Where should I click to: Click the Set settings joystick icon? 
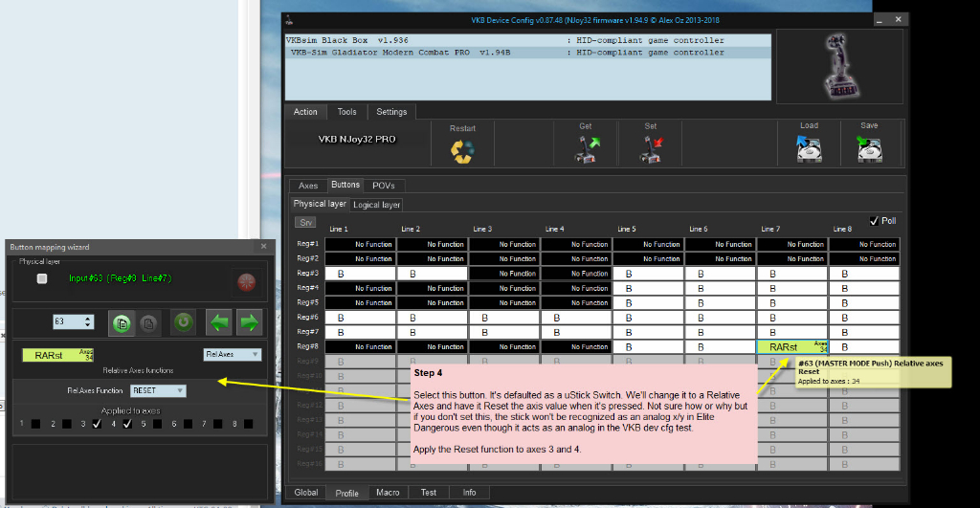click(651, 150)
